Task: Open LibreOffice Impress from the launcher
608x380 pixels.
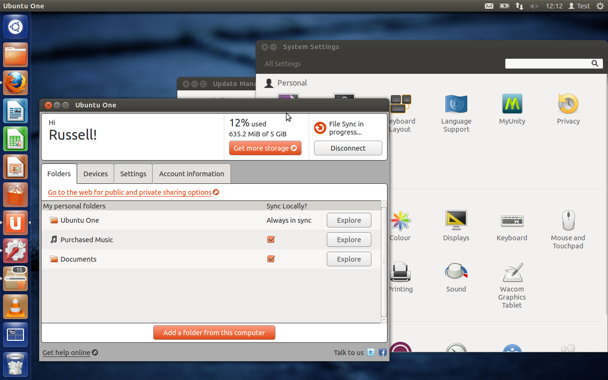Action: 16,166
